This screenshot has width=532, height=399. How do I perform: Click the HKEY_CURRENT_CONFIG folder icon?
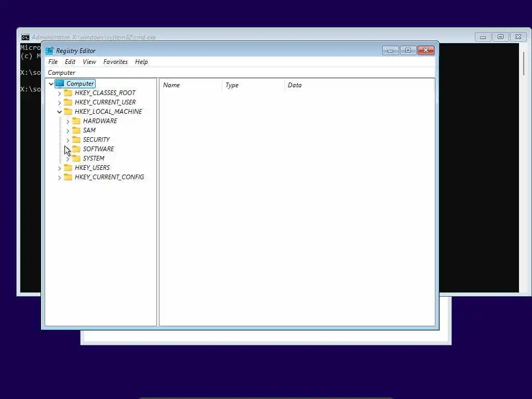[x=68, y=177]
